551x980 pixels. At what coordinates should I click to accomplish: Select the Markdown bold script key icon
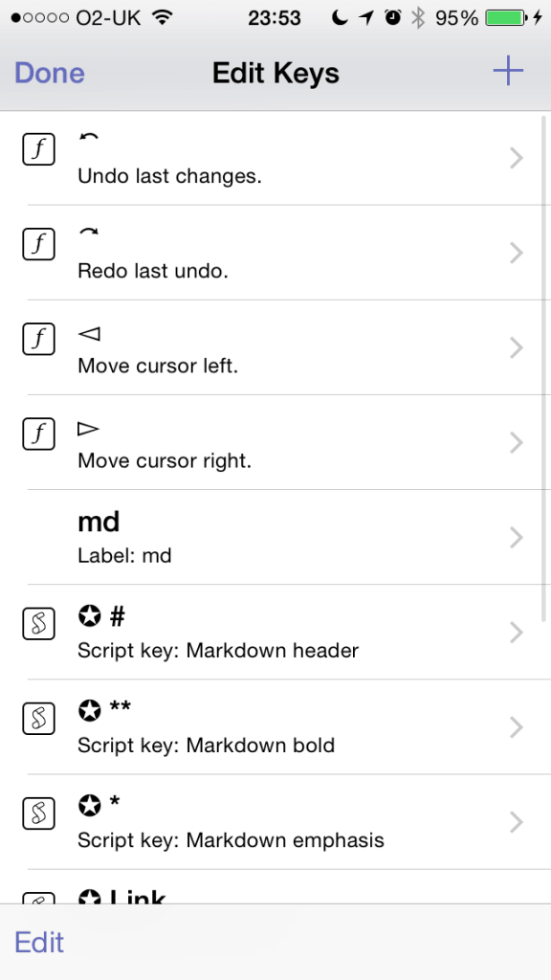38,718
